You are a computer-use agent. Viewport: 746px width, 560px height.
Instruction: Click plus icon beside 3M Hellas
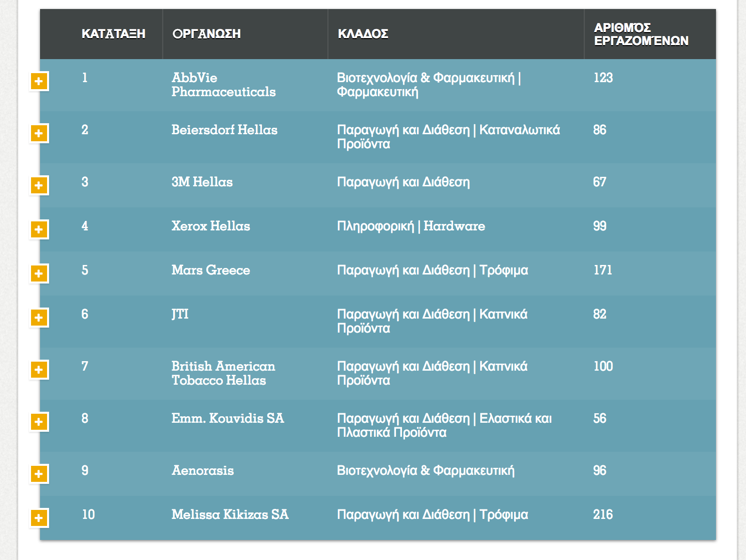point(39,185)
